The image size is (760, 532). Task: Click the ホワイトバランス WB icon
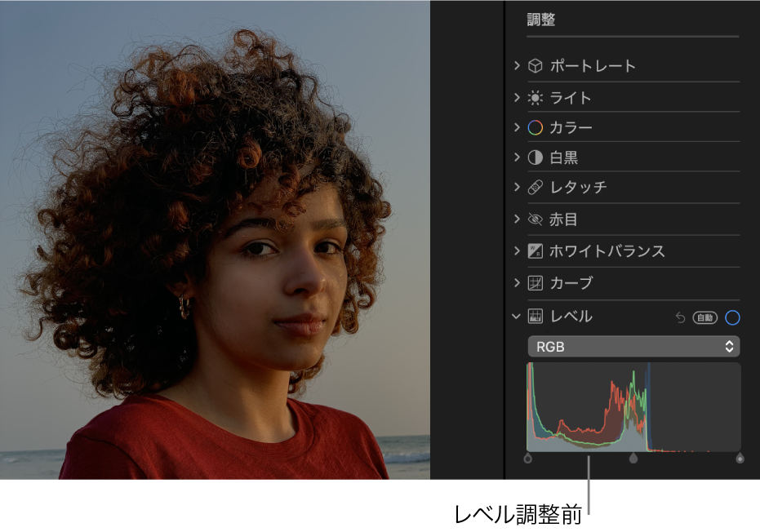(537, 251)
